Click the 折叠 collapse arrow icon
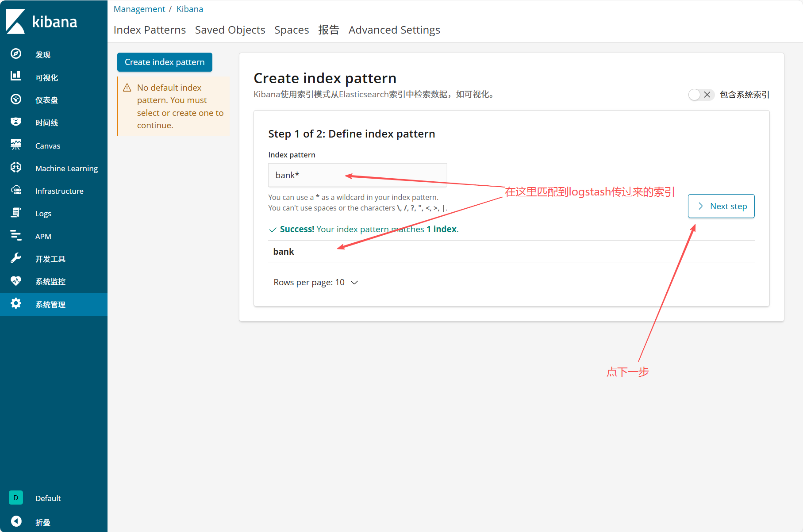This screenshot has height=532, width=803. pyautogui.click(x=16, y=521)
